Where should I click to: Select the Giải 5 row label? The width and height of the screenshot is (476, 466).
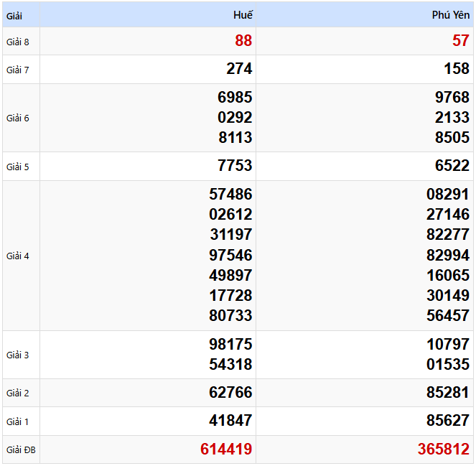coord(18,167)
